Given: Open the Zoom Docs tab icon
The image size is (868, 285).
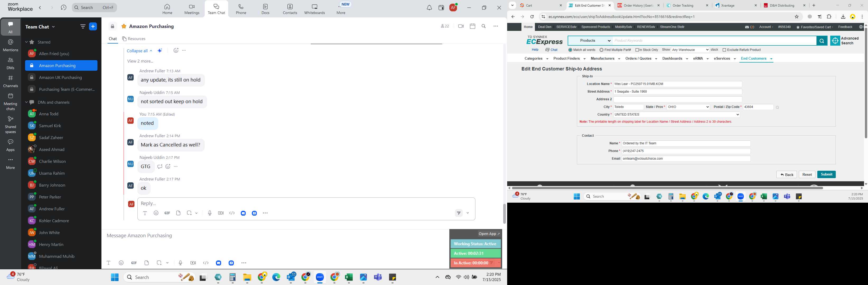Looking at the screenshot, I should [265, 9].
